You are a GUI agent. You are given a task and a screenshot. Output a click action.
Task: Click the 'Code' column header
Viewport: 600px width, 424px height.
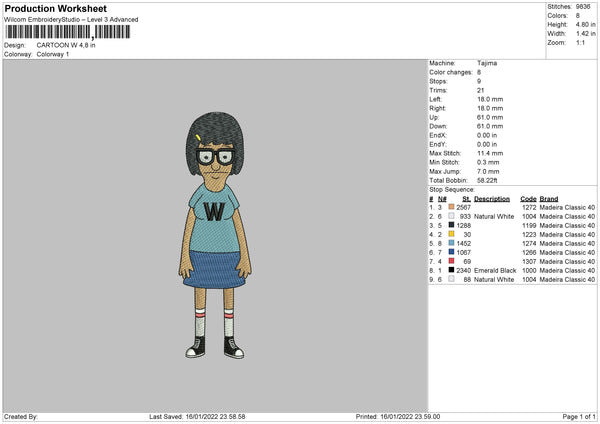pyautogui.click(x=528, y=199)
